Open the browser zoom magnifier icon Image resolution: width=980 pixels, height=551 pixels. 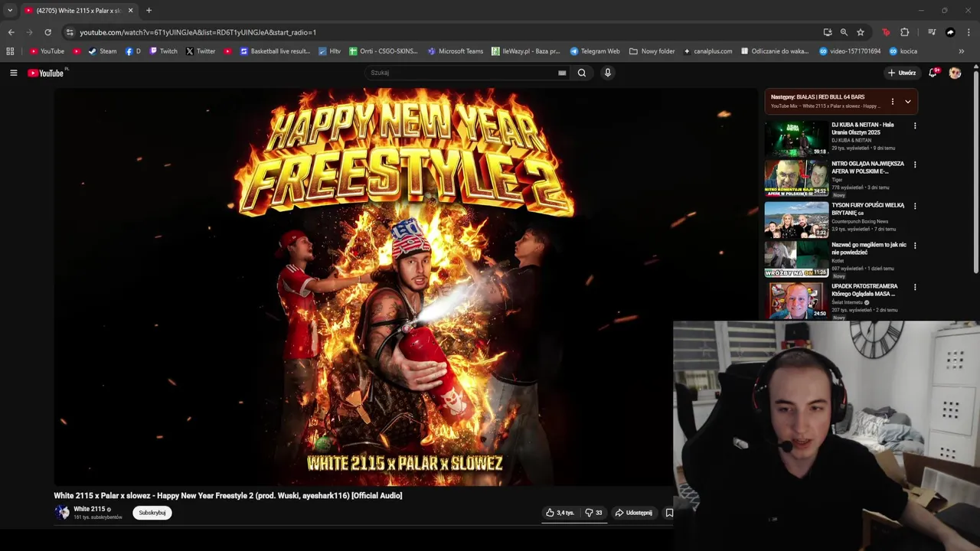coord(844,32)
